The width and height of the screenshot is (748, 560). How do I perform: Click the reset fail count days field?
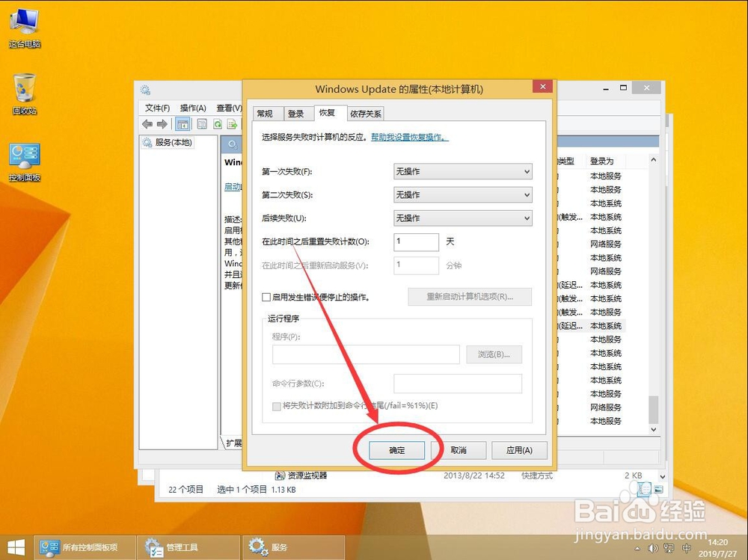[416, 241]
